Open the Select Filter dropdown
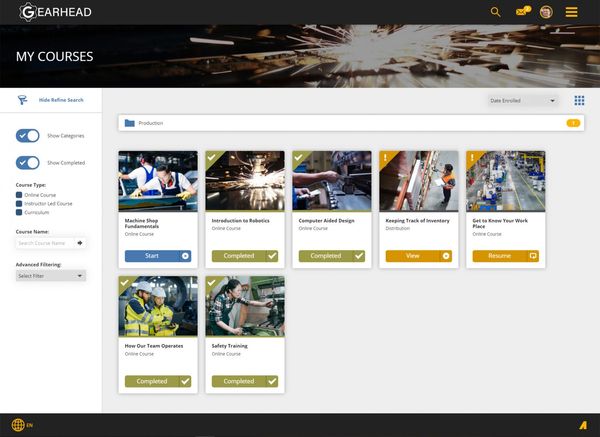The width and height of the screenshot is (600, 437). pos(51,276)
